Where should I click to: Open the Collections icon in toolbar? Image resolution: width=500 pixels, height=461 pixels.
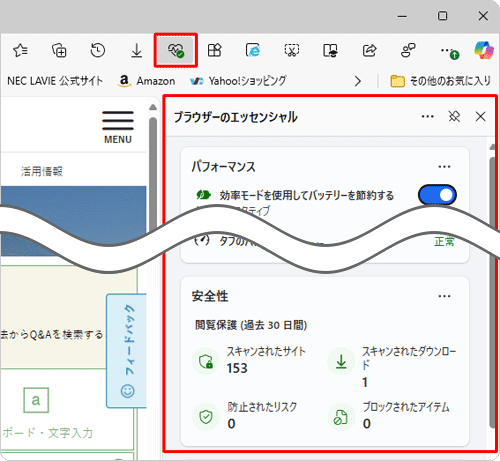click(x=59, y=51)
